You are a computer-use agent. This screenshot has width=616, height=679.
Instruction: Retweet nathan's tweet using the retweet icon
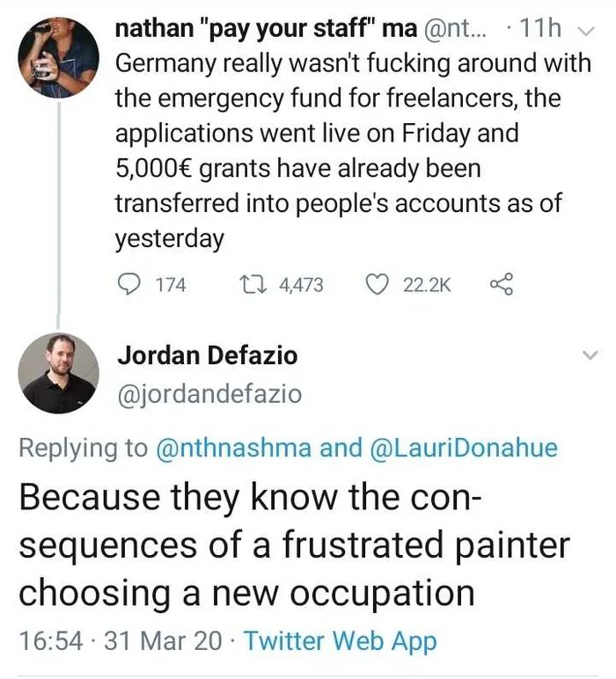(254, 284)
